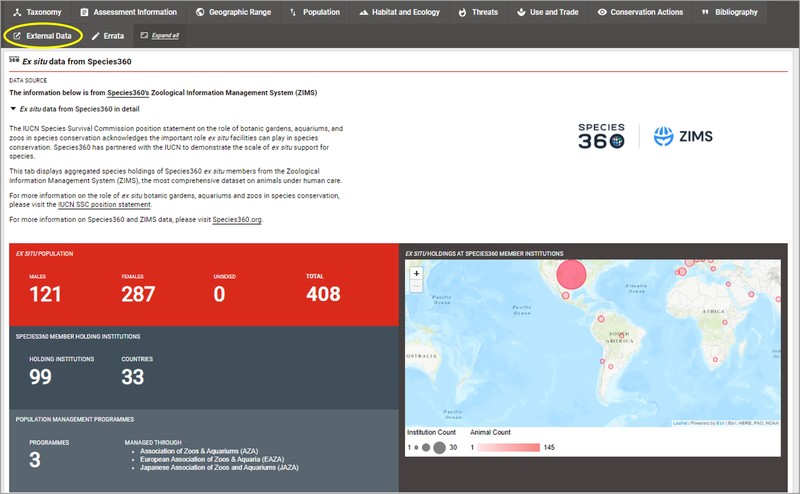Click the programmes value 3

35,460
